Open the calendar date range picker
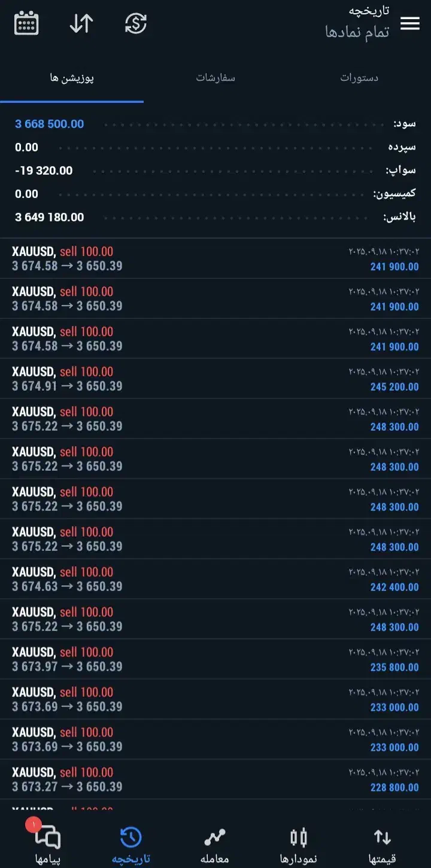The width and height of the screenshot is (431, 868). 26,24
